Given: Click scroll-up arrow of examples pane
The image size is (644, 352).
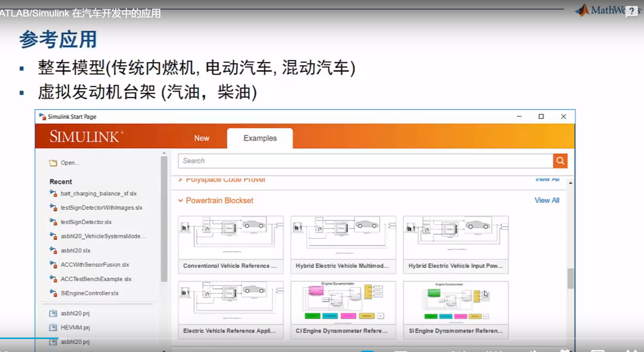Looking at the screenshot, I should point(570,183).
